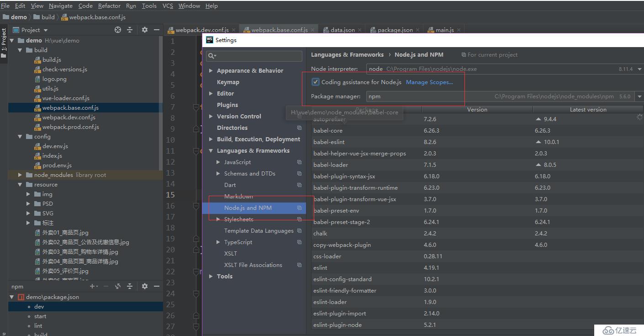Viewport: 644px width, 336px height.
Task: Hide the npm panel with minus icon
Action: pos(157,286)
